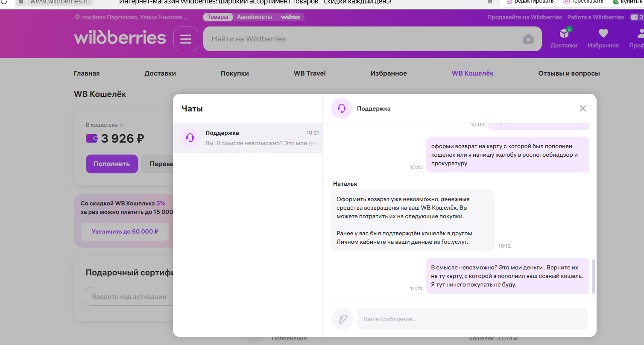Click the support headset avatar in chat header
This screenshot has height=345, width=644.
341,108
